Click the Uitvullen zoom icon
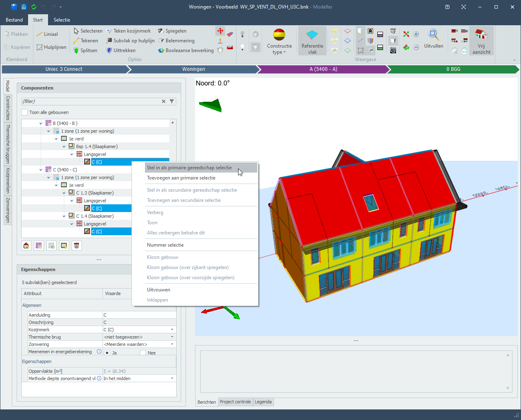Viewport: 521px width, 420px height. tap(433, 35)
